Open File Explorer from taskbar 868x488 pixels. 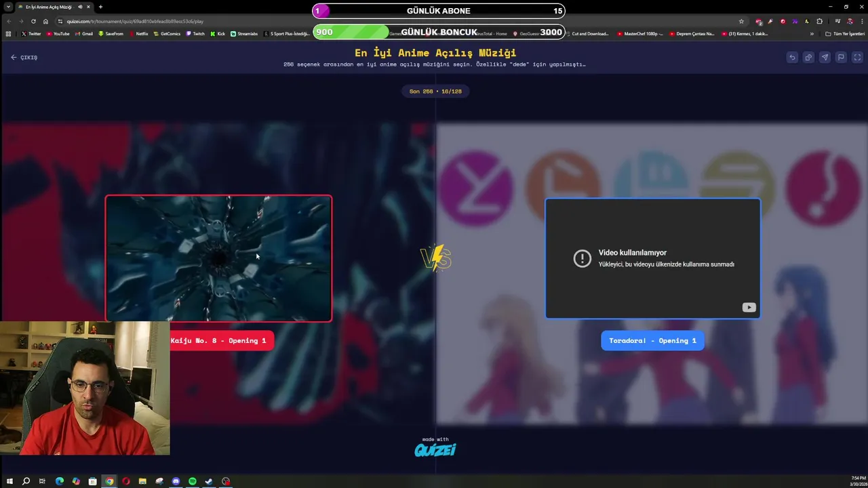click(142, 481)
